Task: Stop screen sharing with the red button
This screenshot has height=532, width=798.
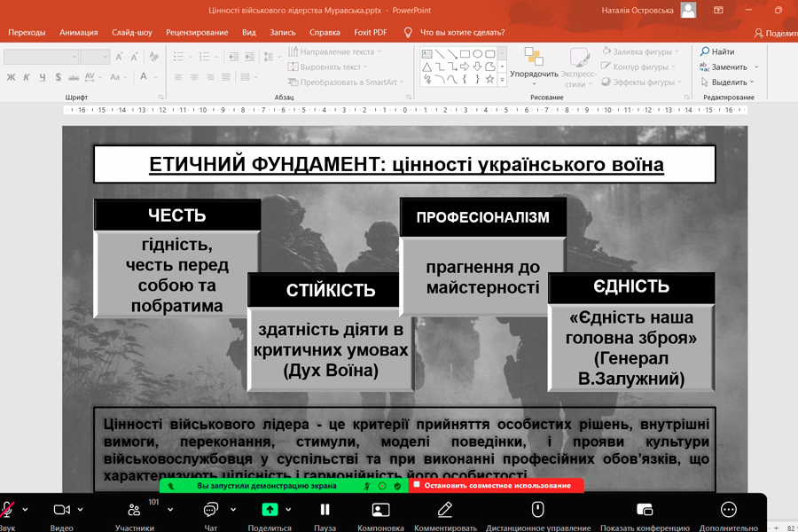Action: point(497,486)
